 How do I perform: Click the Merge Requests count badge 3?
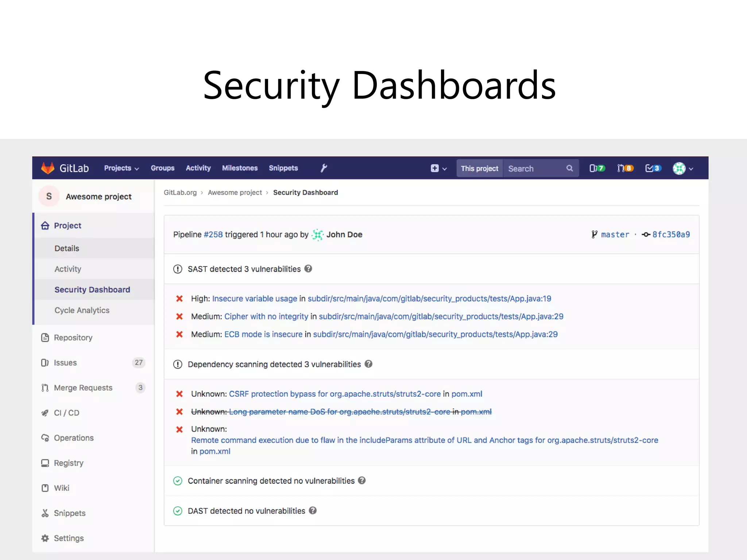pos(140,388)
